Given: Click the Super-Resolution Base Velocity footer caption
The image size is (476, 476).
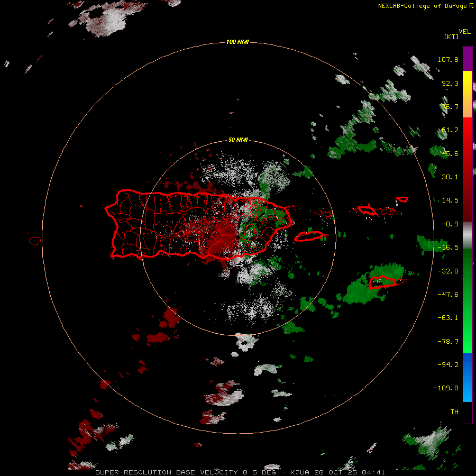Looking at the screenshot, I should pos(240,472).
